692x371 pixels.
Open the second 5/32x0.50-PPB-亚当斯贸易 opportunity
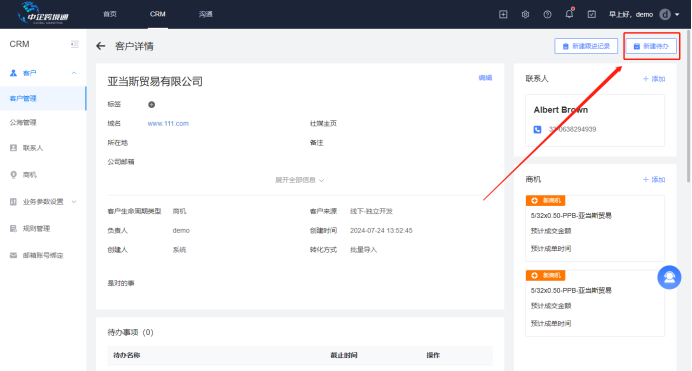point(571,291)
